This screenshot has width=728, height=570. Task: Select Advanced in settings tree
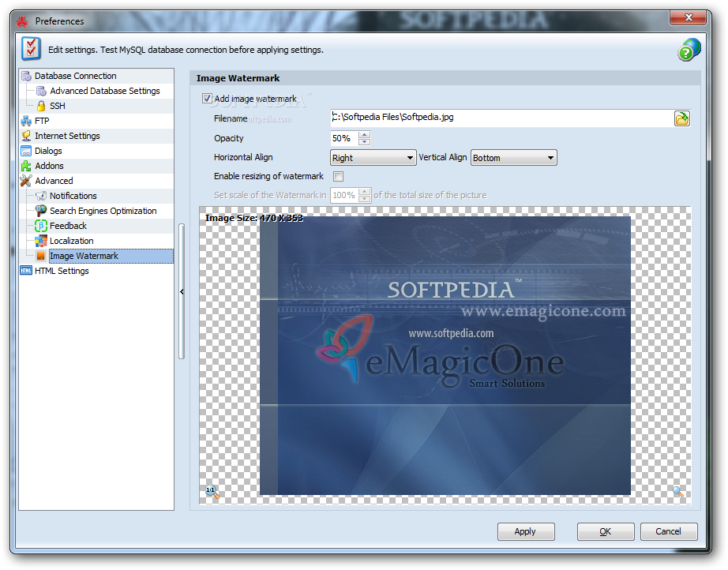click(54, 181)
